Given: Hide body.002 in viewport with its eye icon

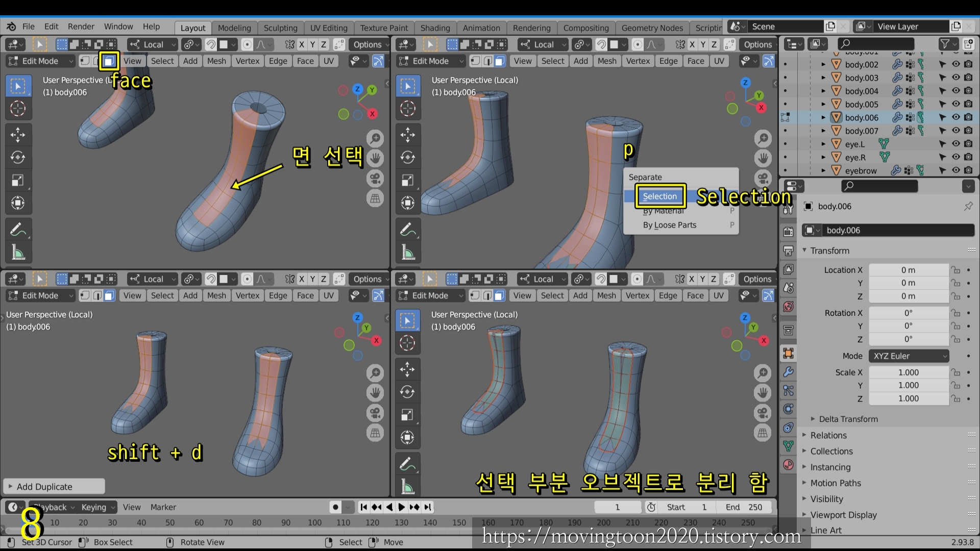Looking at the screenshot, I should tap(955, 64).
